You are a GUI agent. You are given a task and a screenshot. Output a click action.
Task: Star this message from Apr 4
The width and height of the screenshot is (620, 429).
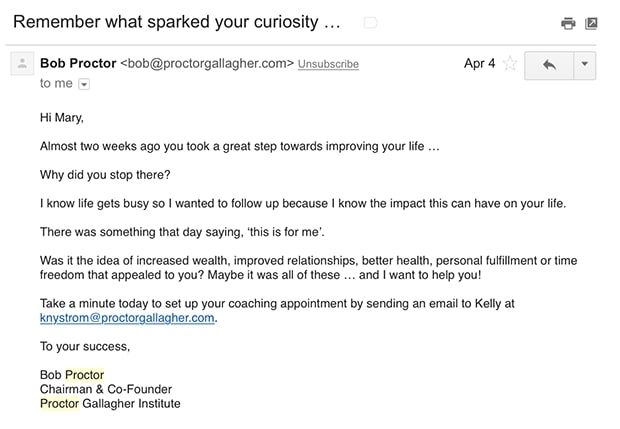pyautogui.click(x=510, y=63)
